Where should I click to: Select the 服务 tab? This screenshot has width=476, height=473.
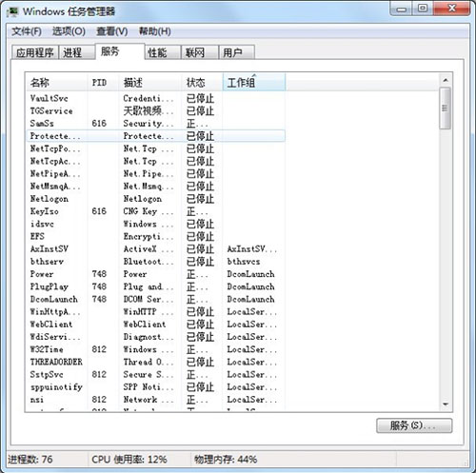pos(120,51)
